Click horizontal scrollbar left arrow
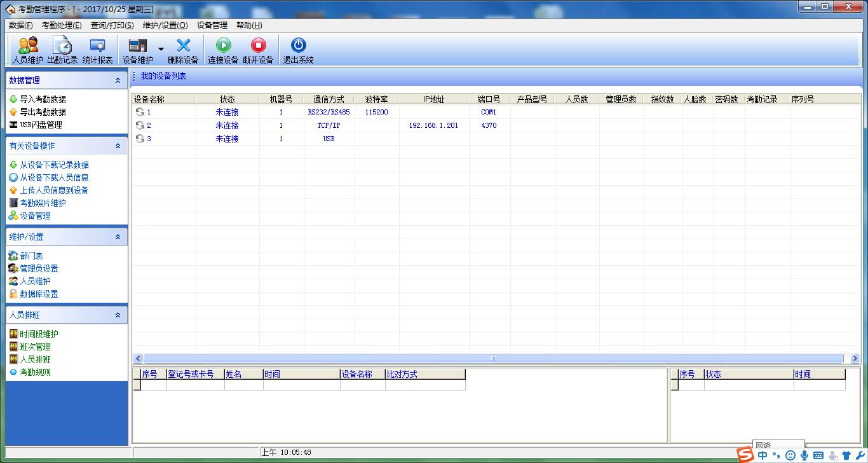 click(137, 359)
